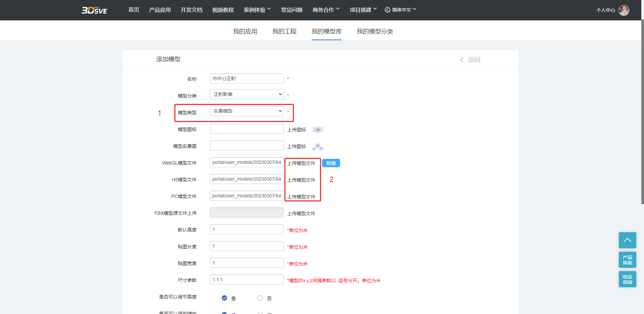Open the 我的模型分类 tab
644x314 pixels.
[x=375, y=31]
